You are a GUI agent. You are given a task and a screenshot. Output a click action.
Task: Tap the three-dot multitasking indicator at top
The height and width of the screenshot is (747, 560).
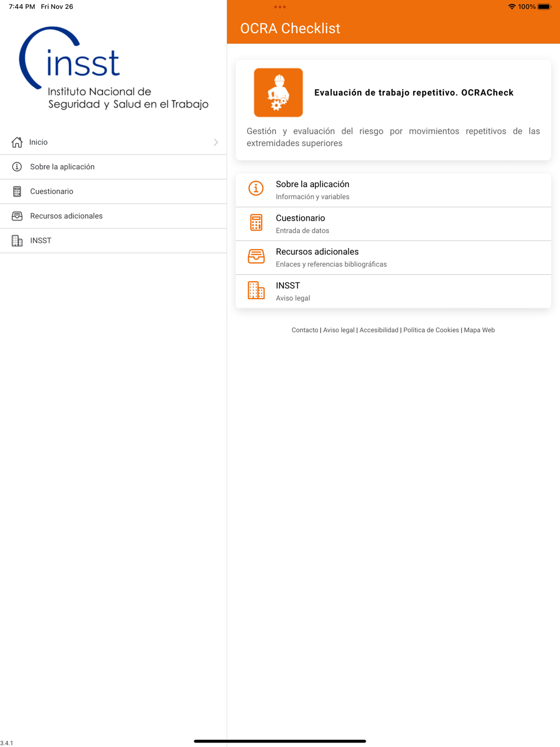pyautogui.click(x=280, y=7)
